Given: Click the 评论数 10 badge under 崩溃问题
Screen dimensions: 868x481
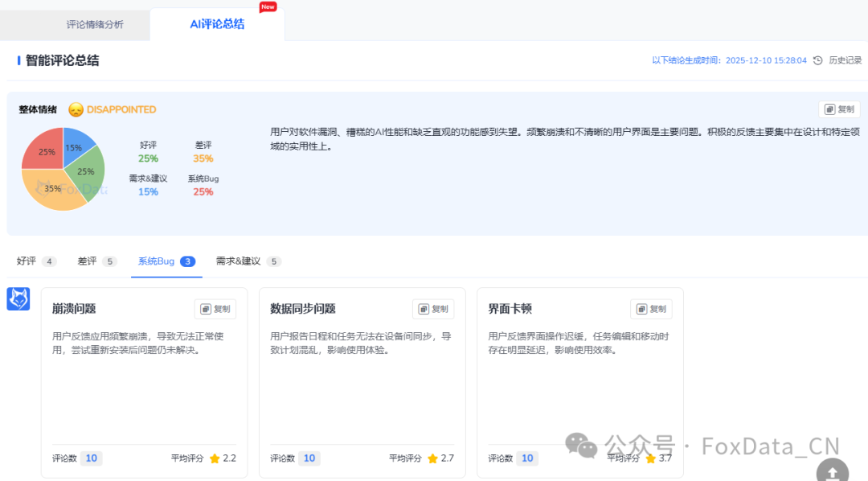Looking at the screenshot, I should coord(91,458).
